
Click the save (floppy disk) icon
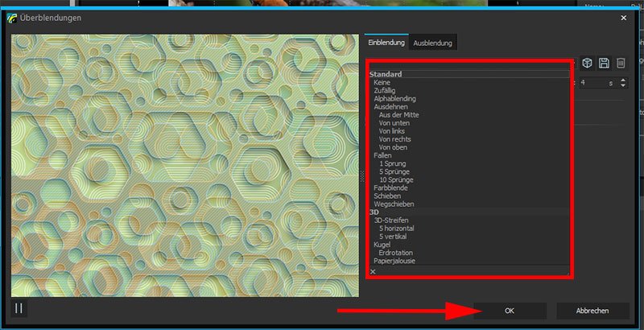(x=604, y=64)
